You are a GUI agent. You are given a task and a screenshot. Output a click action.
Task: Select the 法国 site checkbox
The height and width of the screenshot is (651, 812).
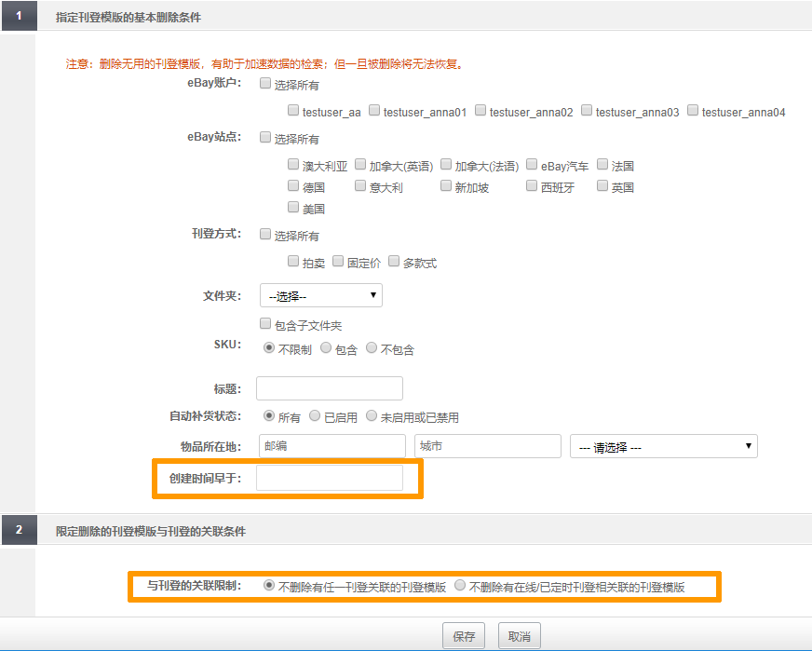[602, 164]
